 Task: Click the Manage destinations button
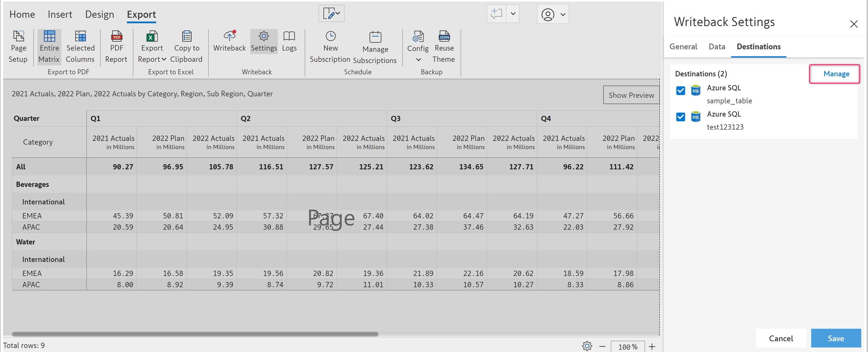coord(836,74)
